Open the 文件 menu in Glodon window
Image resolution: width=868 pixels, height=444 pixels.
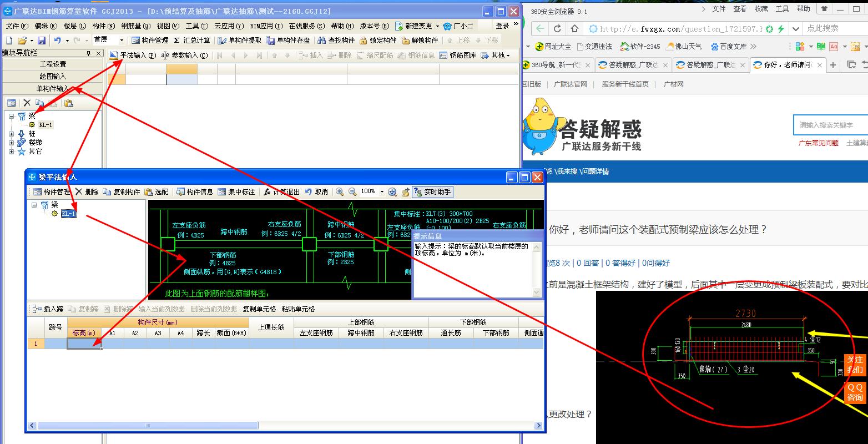[17, 26]
